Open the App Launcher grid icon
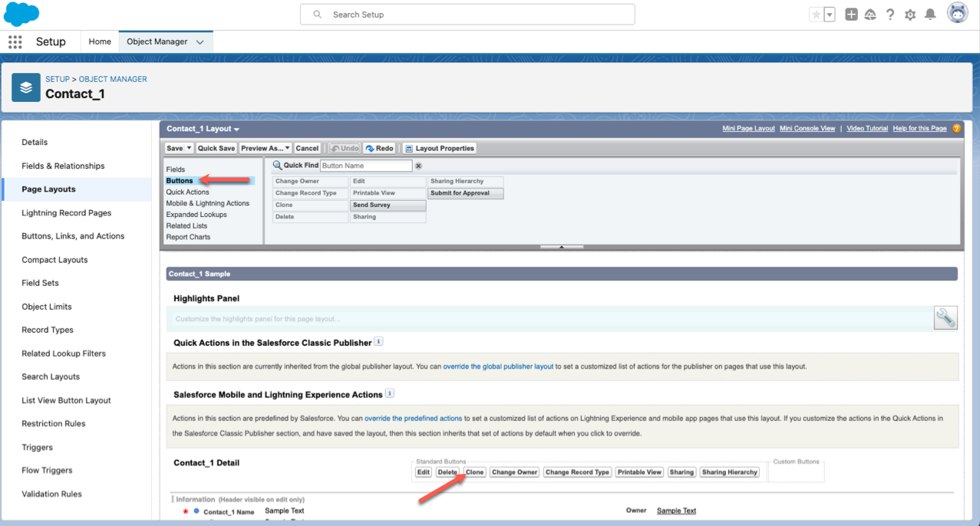Viewport: 980px width, 526px height. 15,42
